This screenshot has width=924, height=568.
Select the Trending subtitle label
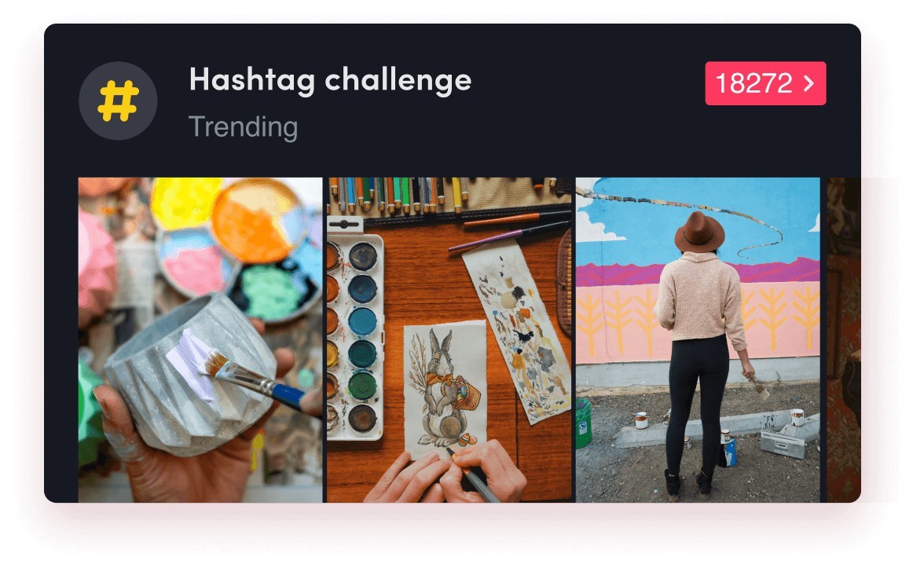tap(243, 126)
